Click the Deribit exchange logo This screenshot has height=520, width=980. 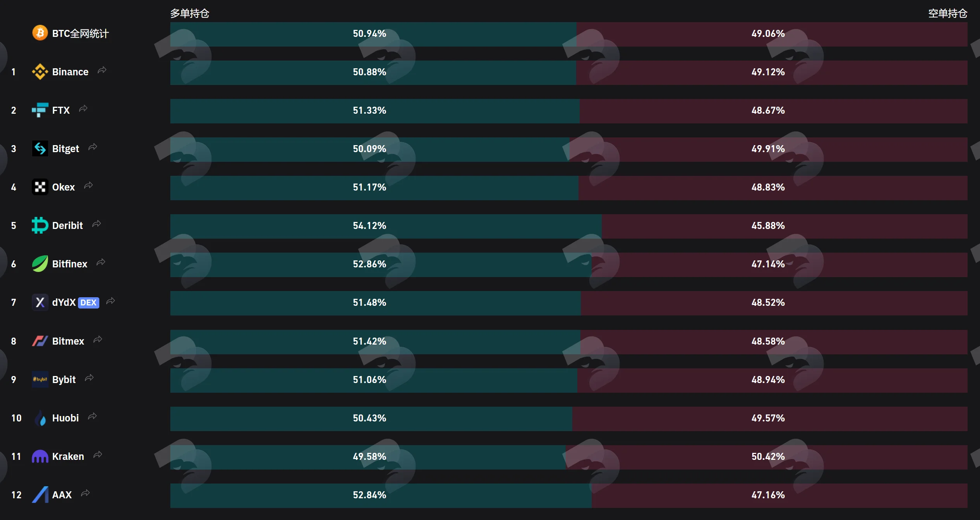[x=40, y=225]
